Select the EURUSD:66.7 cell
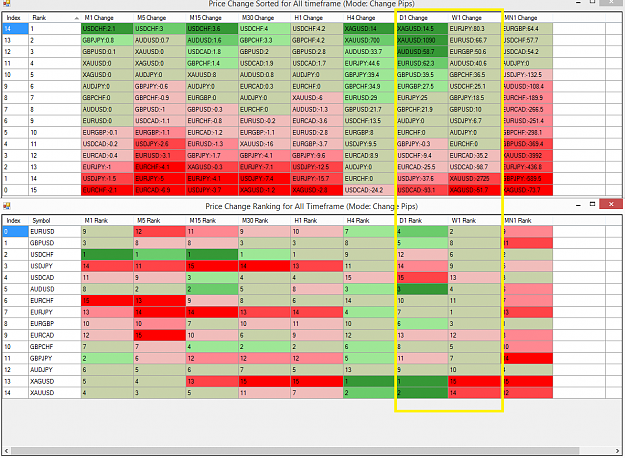 coord(474,40)
